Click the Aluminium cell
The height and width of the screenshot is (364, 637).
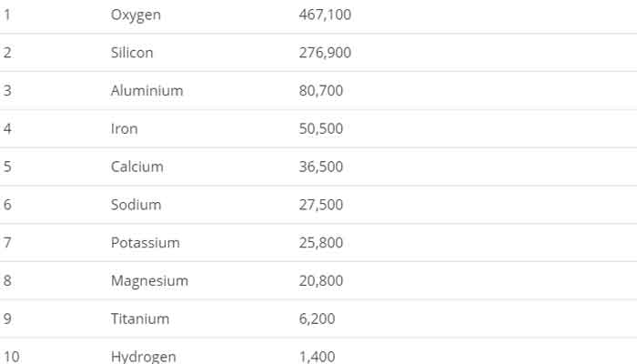click(147, 91)
